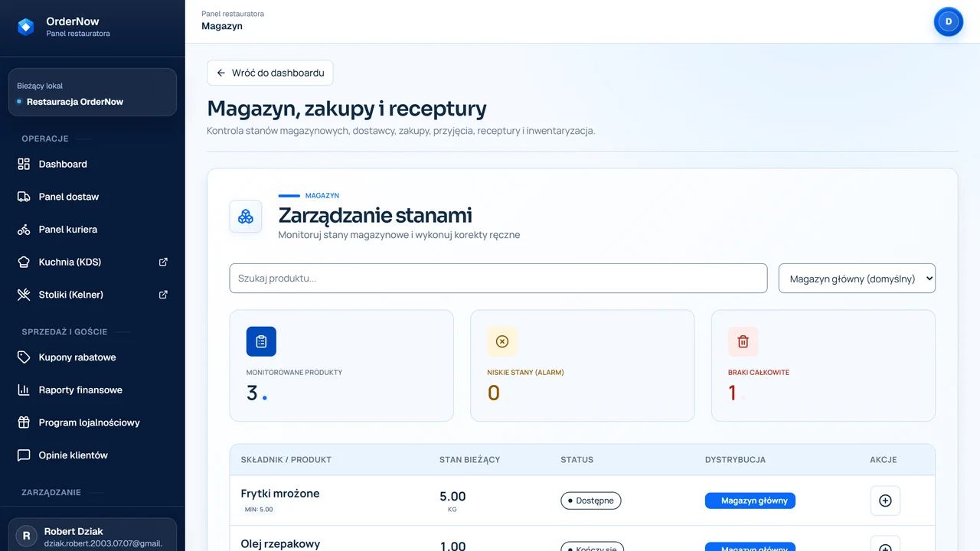
Task: Open Robert Dziak profile card
Action: (x=93, y=536)
